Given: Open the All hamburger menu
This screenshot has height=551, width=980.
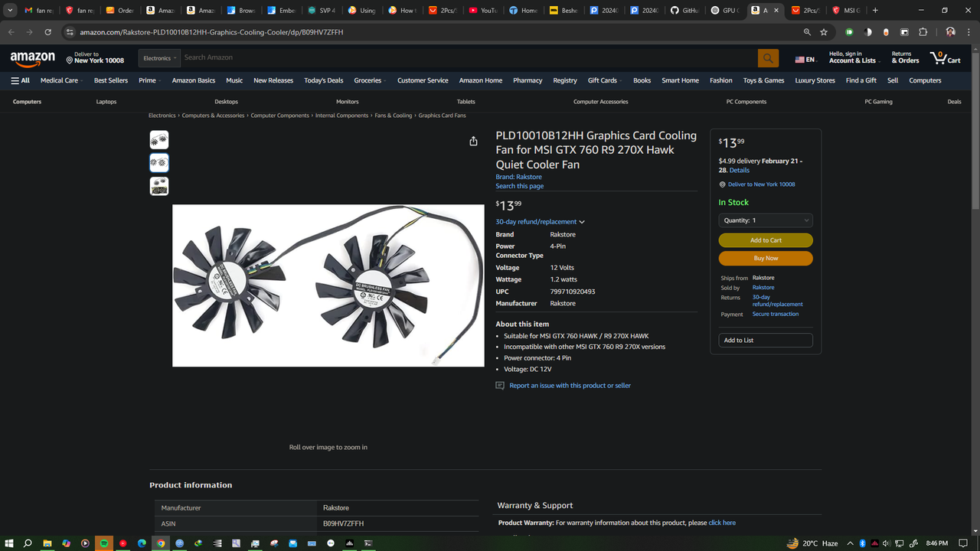Looking at the screenshot, I should [20, 80].
